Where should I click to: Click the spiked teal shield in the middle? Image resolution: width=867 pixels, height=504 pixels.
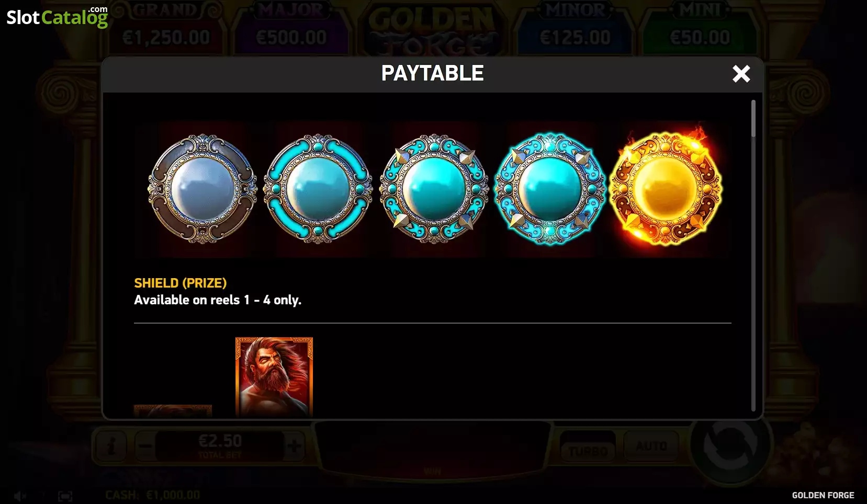(x=433, y=189)
